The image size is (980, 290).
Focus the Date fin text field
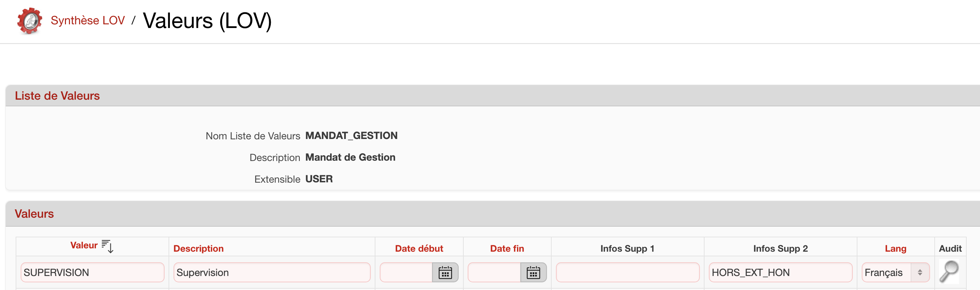(x=494, y=272)
